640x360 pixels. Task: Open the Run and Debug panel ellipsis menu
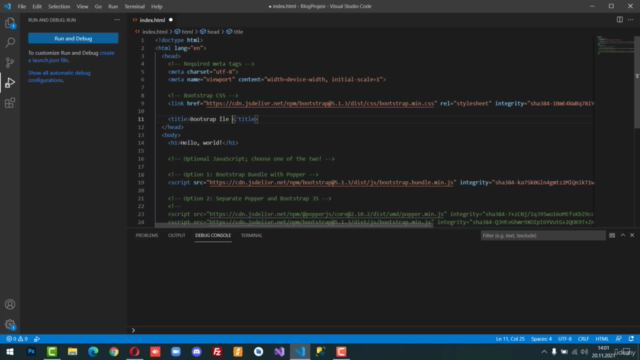tap(117, 20)
